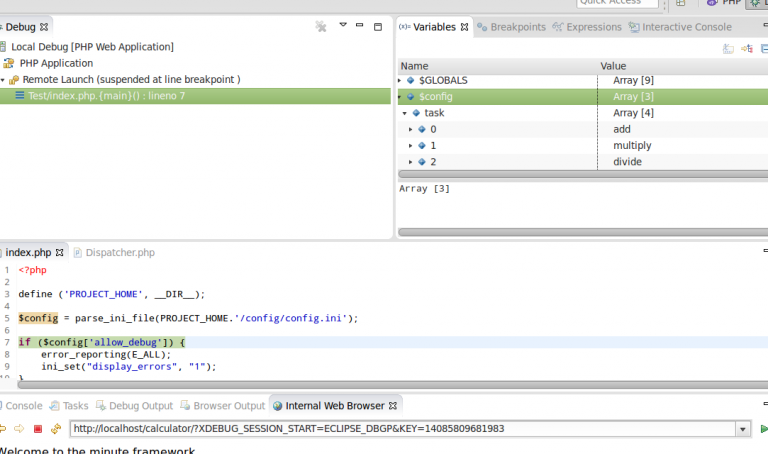Click the 'allow_debug' string on line 7
Screen dimensions: 768x454
(125, 342)
